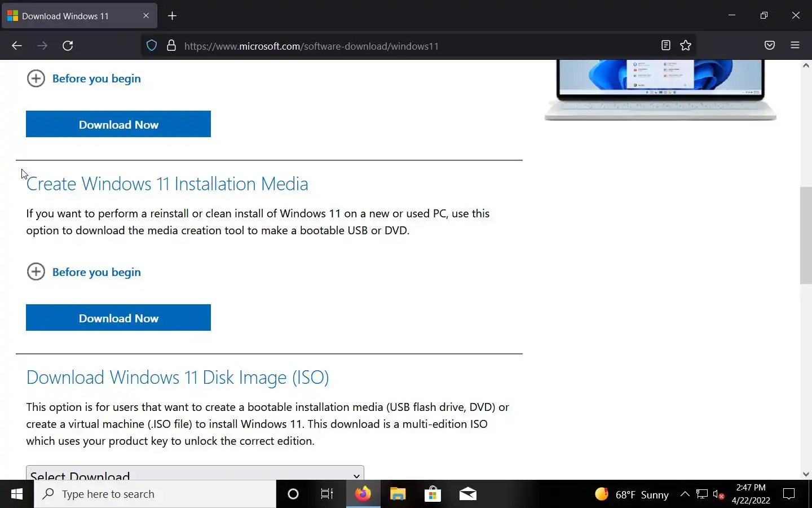Click Create Windows 11 Installation Media heading
Image resolution: width=812 pixels, height=508 pixels.
tap(167, 184)
